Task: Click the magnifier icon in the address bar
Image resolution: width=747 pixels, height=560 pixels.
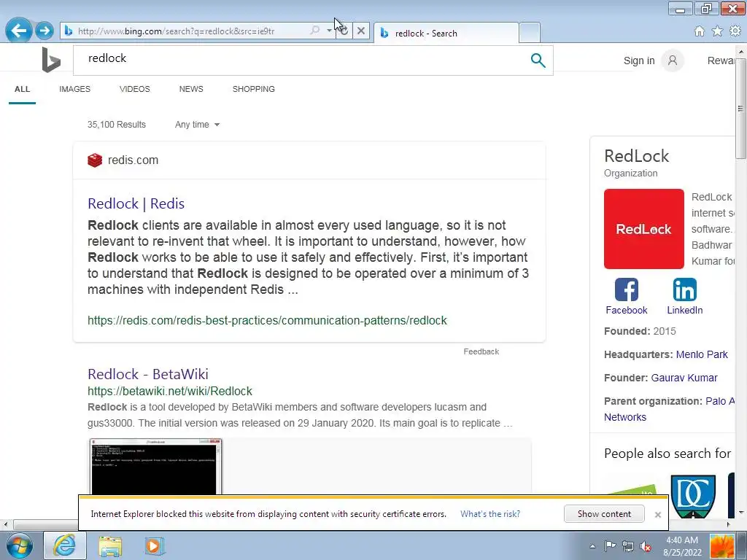Action: (x=315, y=31)
